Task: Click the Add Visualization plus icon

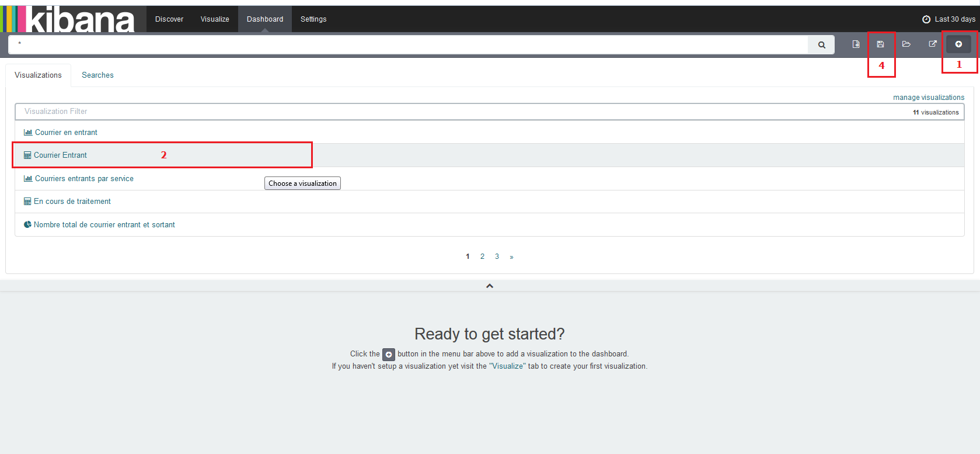Action: [x=958, y=44]
